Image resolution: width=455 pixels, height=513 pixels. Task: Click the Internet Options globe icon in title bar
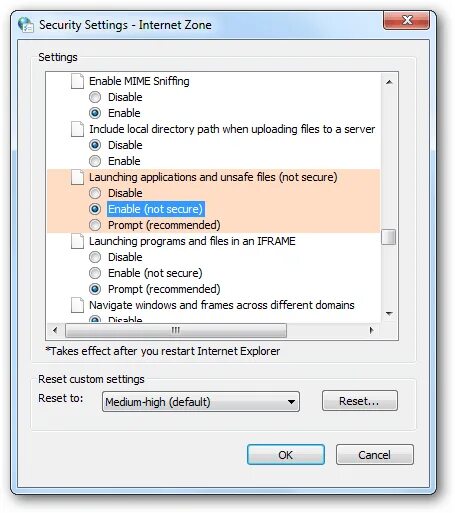tap(26, 25)
